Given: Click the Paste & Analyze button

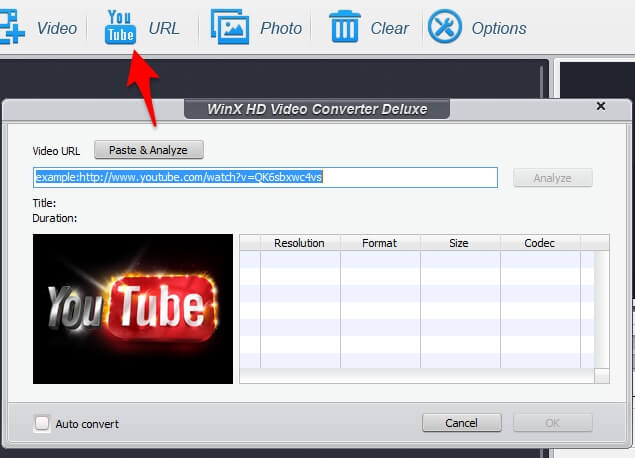Looking at the screenshot, I should point(149,150).
